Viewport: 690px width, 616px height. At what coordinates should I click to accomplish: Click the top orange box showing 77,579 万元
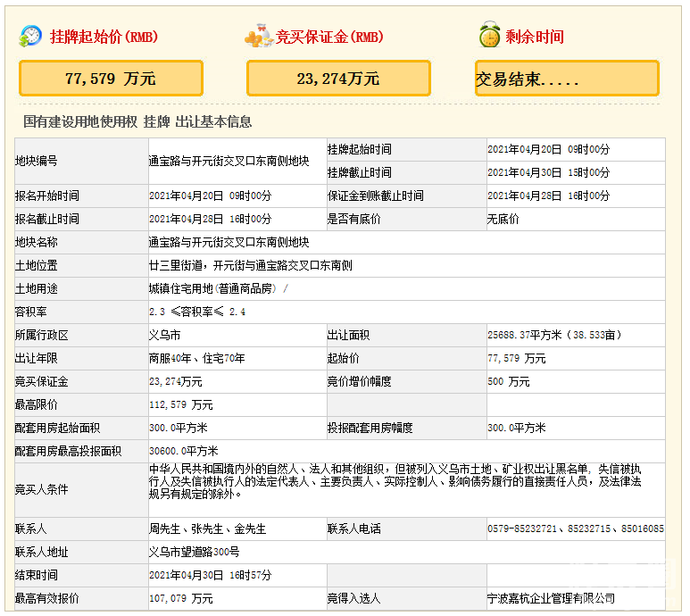click(x=111, y=79)
